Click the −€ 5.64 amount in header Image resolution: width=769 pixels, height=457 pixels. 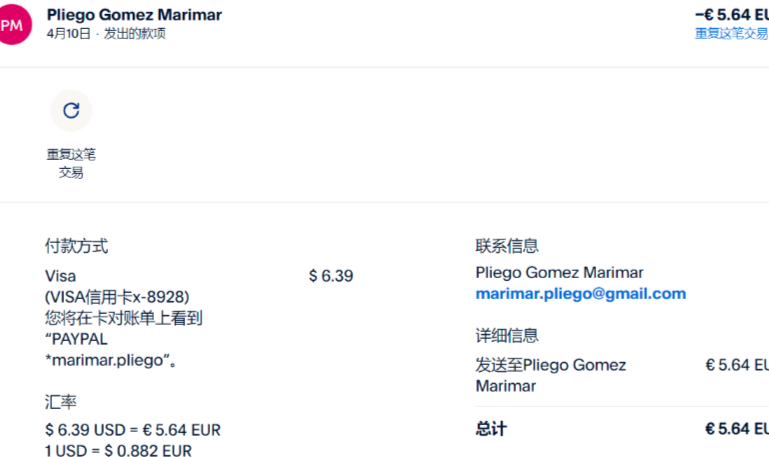pos(730,15)
